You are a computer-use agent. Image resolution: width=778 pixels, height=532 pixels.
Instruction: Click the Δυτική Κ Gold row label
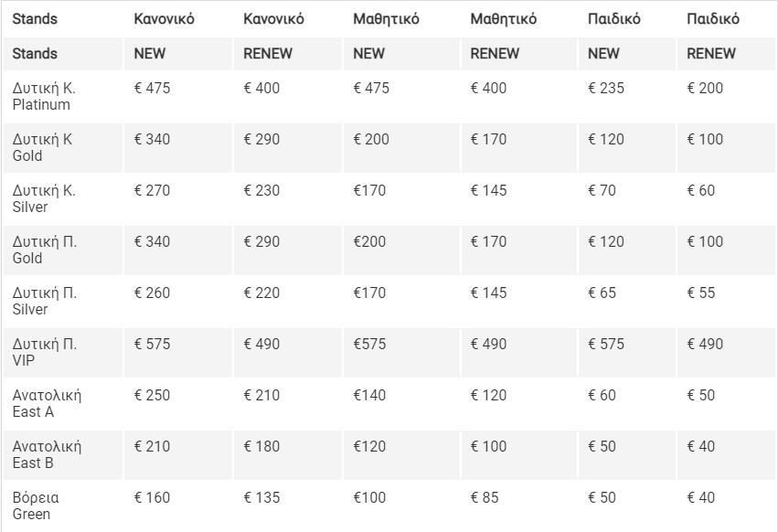click(42, 147)
